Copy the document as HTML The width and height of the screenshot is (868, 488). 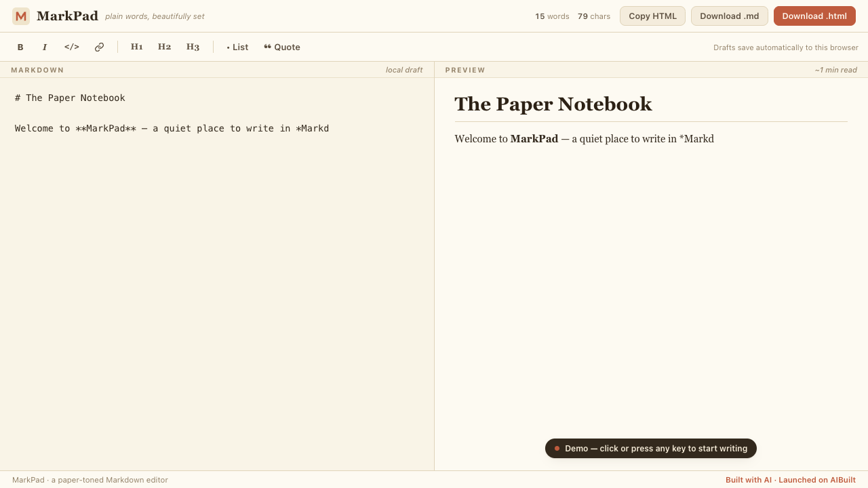coord(652,16)
